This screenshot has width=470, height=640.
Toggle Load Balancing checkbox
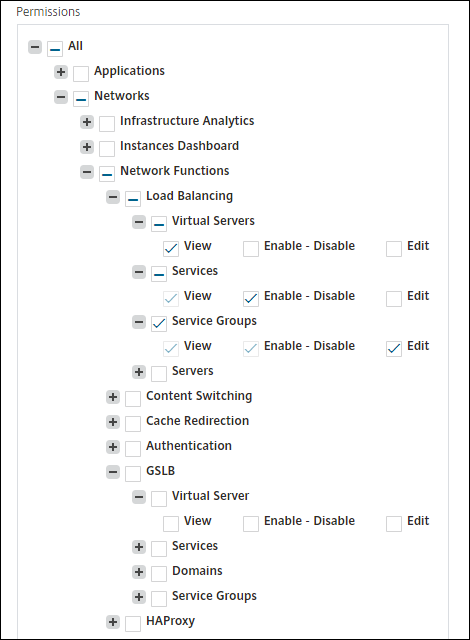(x=133, y=199)
